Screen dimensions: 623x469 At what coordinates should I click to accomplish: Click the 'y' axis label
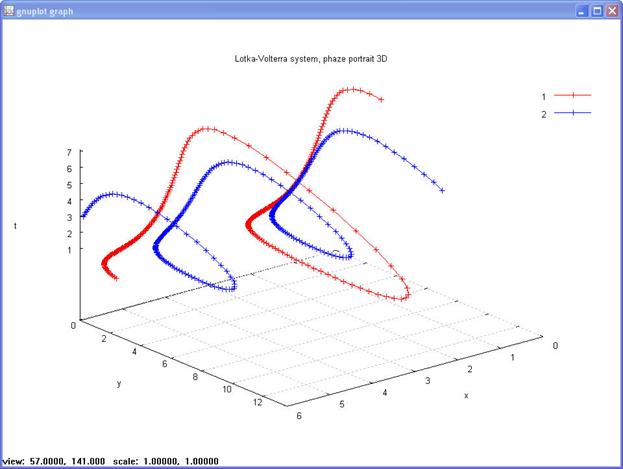(119, 382)
